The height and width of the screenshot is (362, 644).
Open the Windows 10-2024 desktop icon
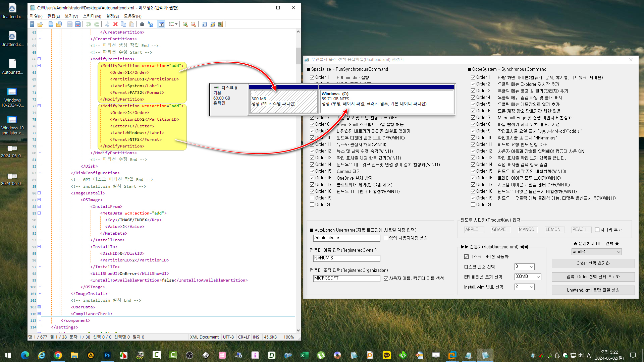[12, 97]
